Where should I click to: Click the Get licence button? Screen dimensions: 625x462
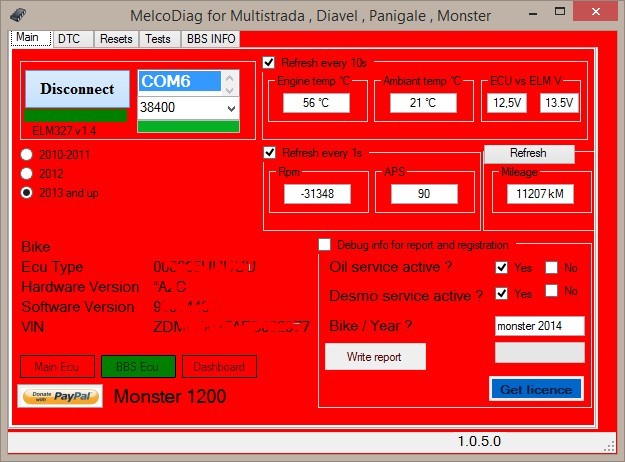[536, 389]
